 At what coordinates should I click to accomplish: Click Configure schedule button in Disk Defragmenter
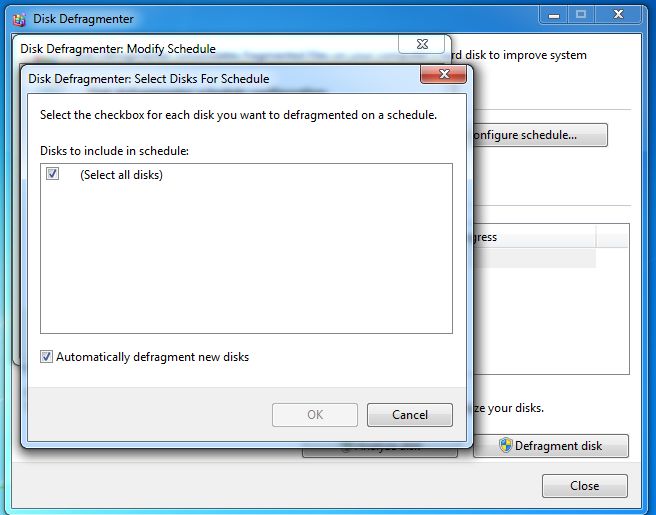[x=540, y=135]
